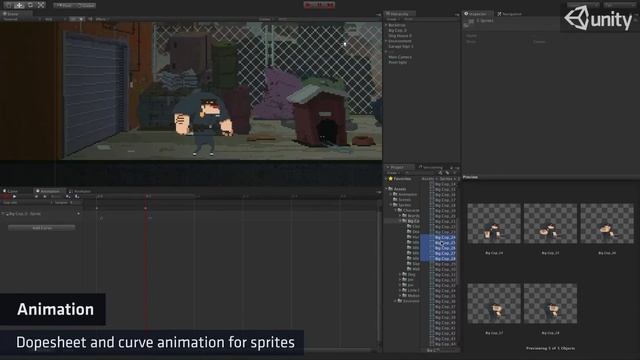
Task: Click the Animation record button
Action: (x=5, y=197)
